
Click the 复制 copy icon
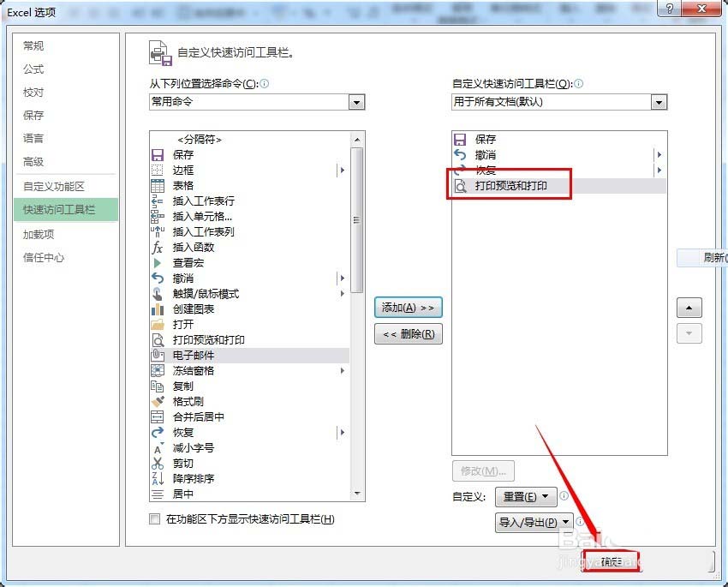click(x=158, y=386)
